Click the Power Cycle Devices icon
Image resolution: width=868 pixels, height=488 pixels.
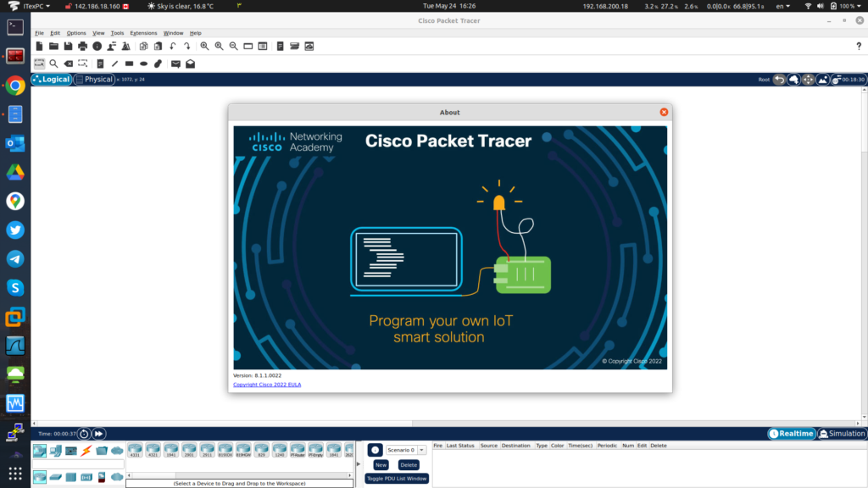pos(84,434)
